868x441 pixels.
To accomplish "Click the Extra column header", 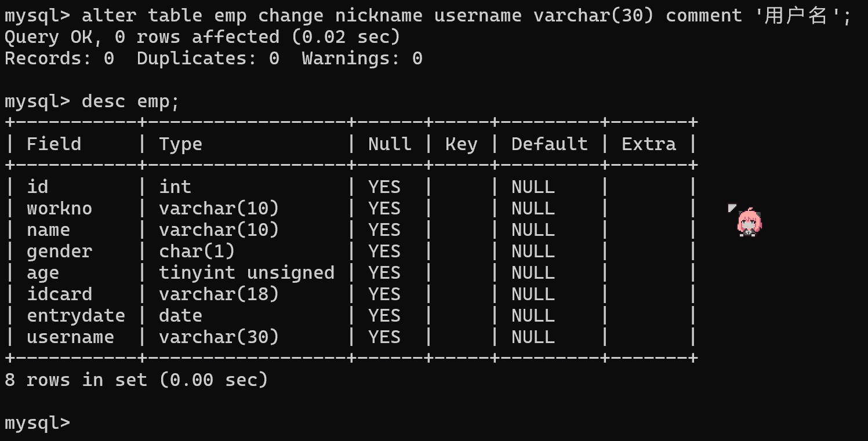I will coord(648,144).
